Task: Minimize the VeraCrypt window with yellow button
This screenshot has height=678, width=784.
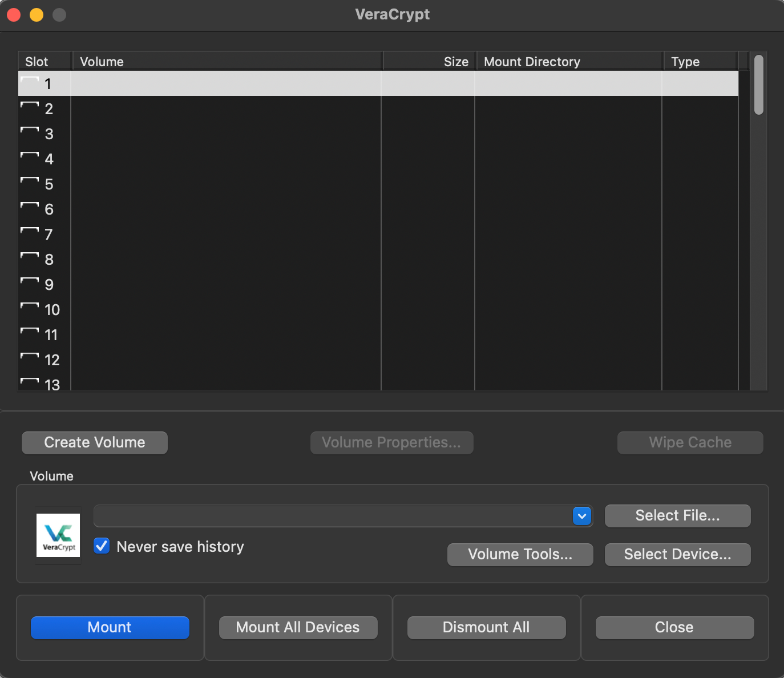Action: tap(37, 15)
